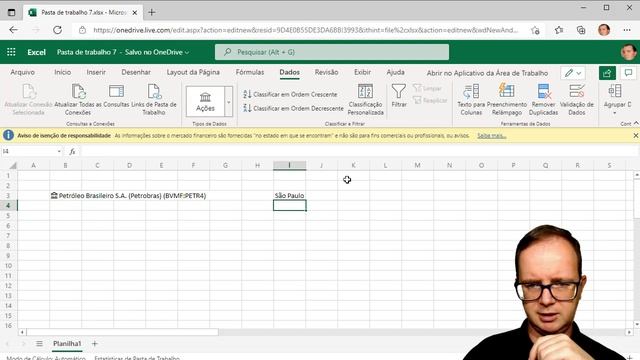Open the Exibir tab
Image resolution: width=640 pixels, height=360 pixels.
(x=362, y=72)
